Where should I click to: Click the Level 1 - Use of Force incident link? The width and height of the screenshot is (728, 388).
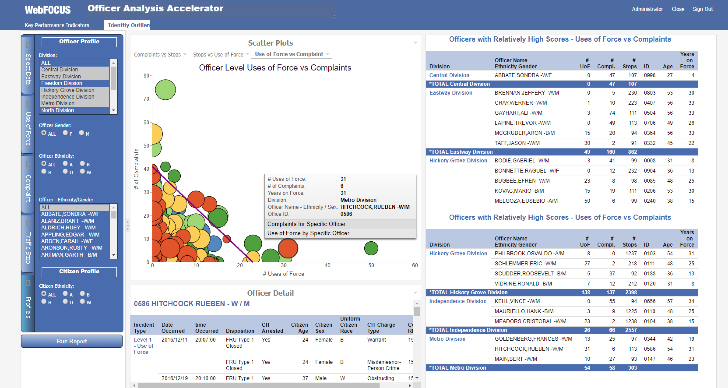point(143,346)
